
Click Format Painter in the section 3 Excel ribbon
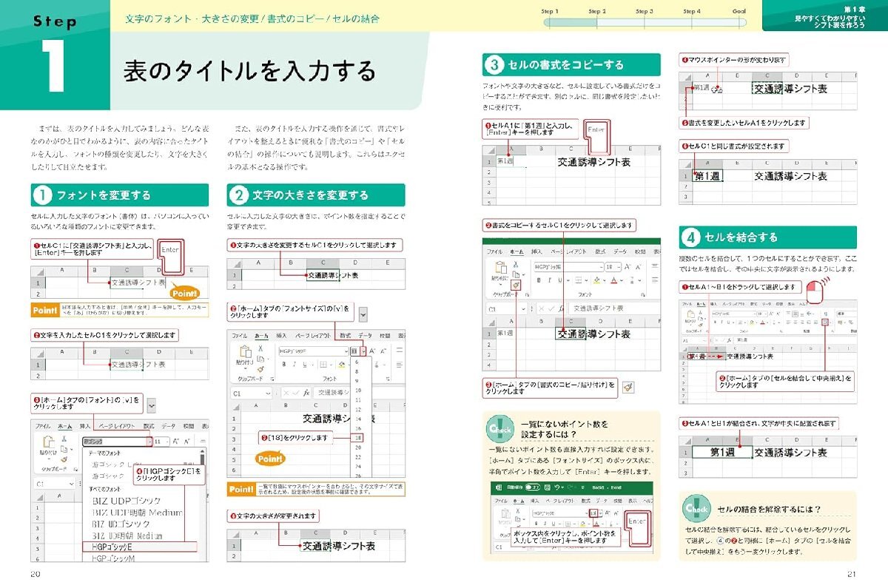[x=516, y=285]
